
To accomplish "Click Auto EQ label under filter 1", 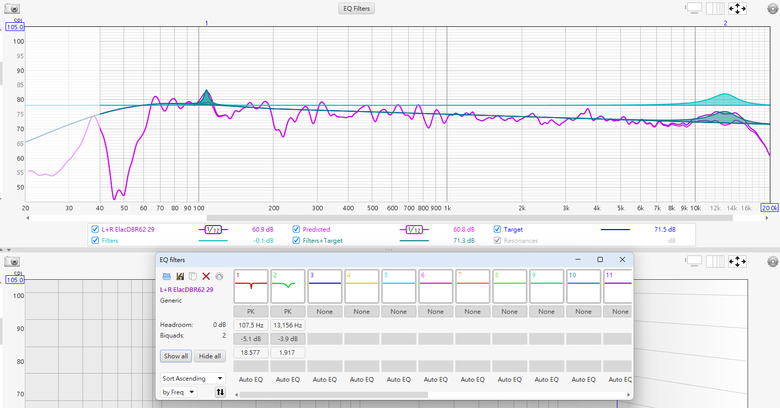I will click(251, 379).
